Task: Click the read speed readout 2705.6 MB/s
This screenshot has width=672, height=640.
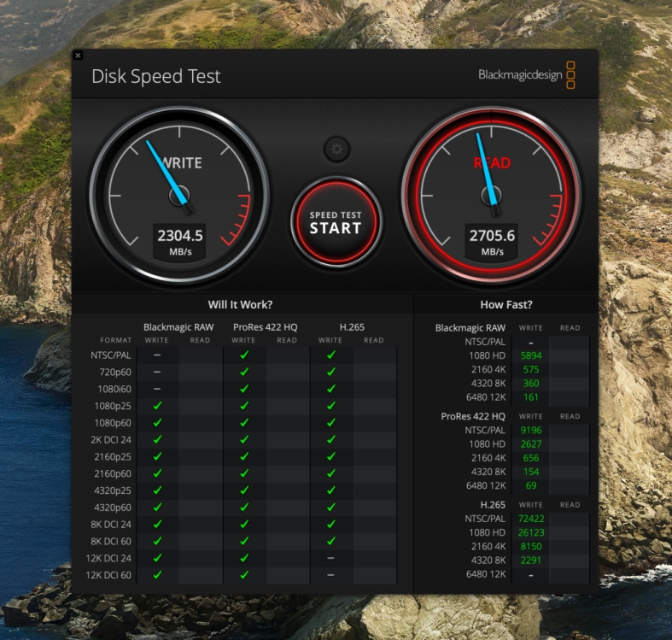Action: tap(492, 242)
